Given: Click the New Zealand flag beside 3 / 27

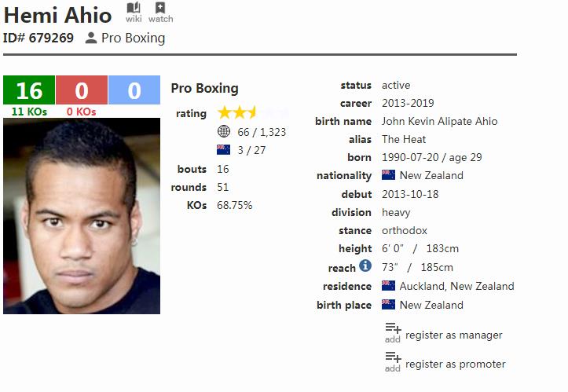Looking at the screenshot, I should [x=223, y=150].
